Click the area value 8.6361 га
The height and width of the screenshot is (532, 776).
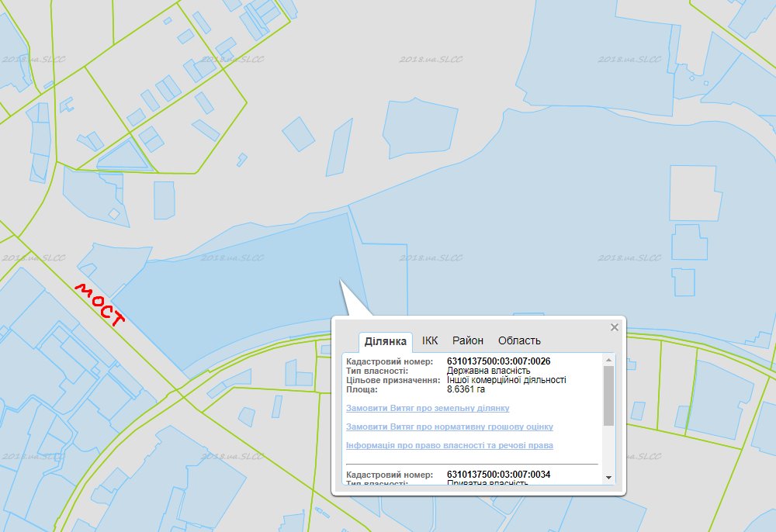point(466,389)
